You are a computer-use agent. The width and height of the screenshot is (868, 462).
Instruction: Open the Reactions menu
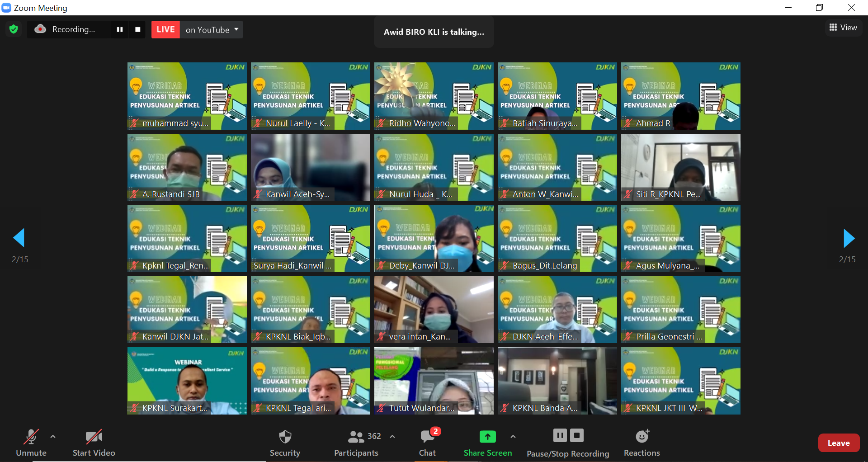point(642,443)
